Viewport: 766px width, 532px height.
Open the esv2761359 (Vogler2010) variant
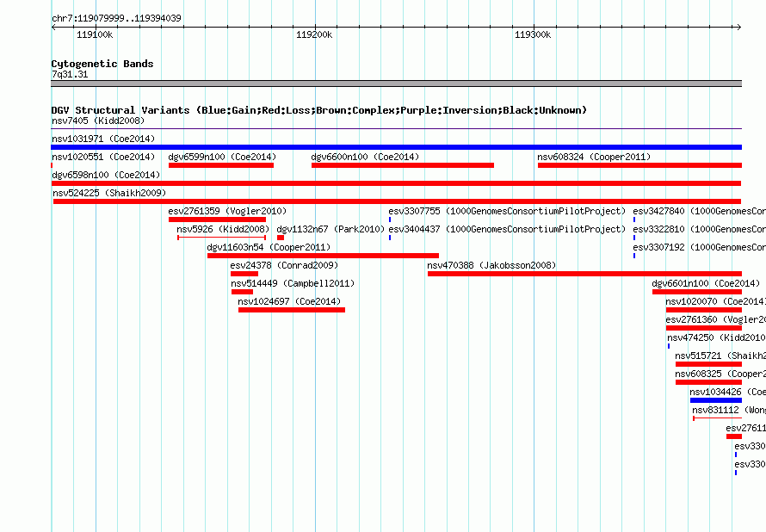227,211
